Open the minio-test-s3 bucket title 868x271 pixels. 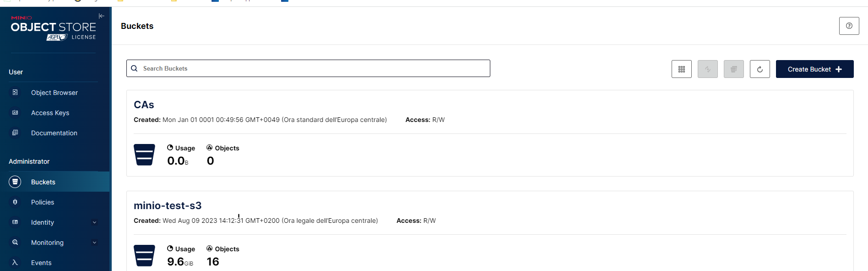click(168, 205)
